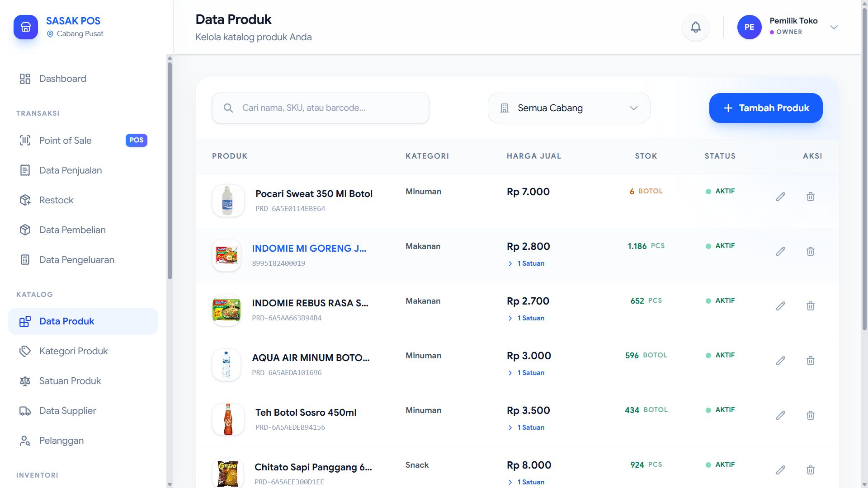Open the Semua Cabang branch dropdown

[x=569, y=108]
